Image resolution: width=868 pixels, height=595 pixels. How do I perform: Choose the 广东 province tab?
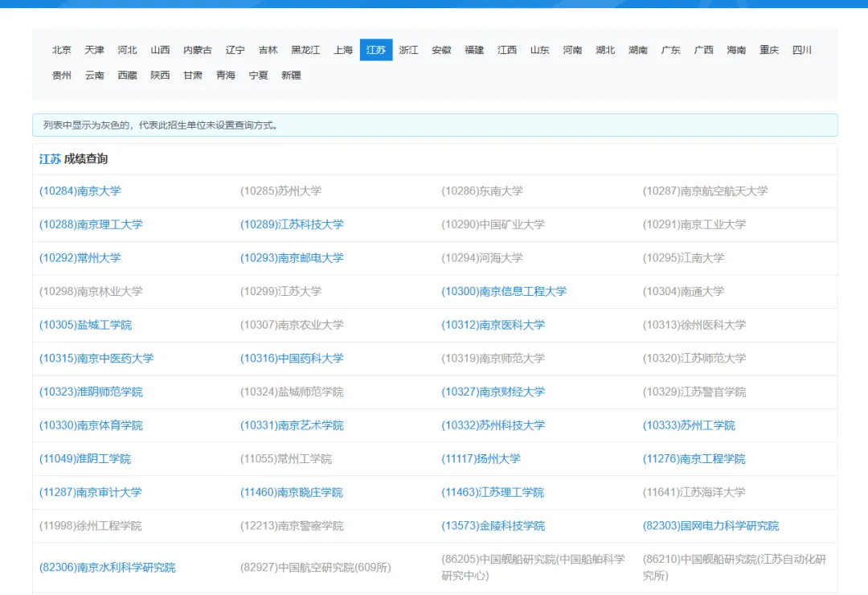[670, 50]
